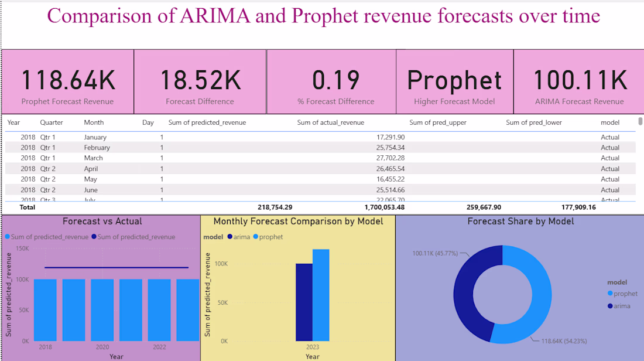Click the prophet legend item in bar chart
The image size is (644, 361).
[268, 237]
